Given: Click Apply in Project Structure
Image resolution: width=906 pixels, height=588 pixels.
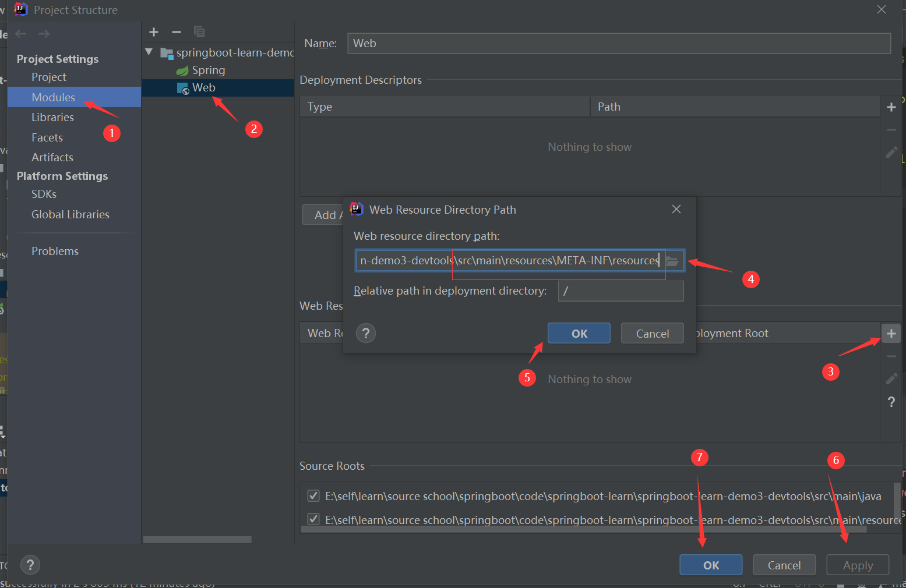Looking at the screenshot, I should [858, 565].
